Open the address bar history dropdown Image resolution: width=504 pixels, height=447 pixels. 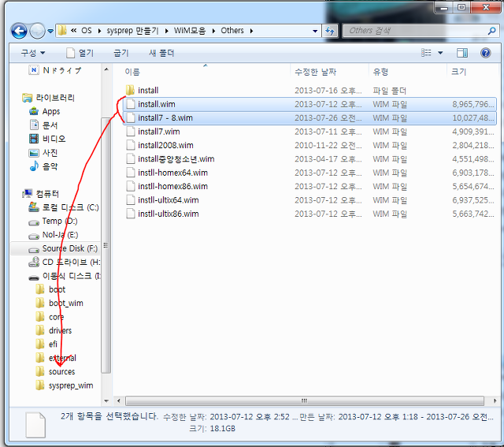click(315, 32)
